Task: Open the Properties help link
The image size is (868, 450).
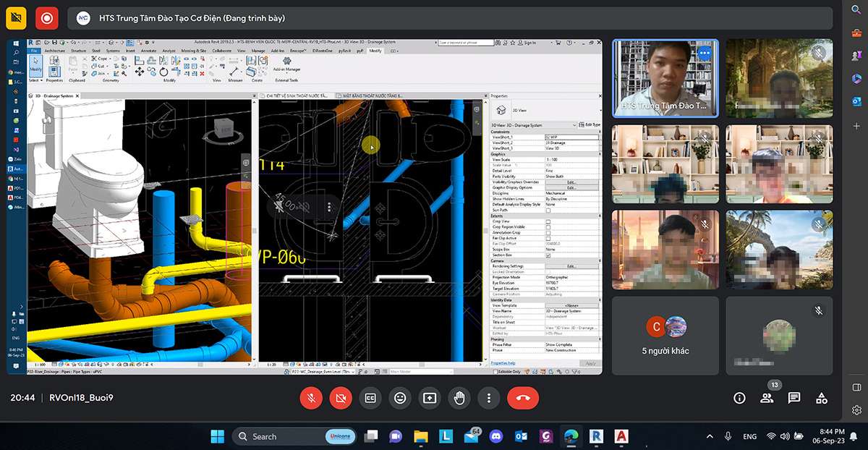Action: click(503, 363)
